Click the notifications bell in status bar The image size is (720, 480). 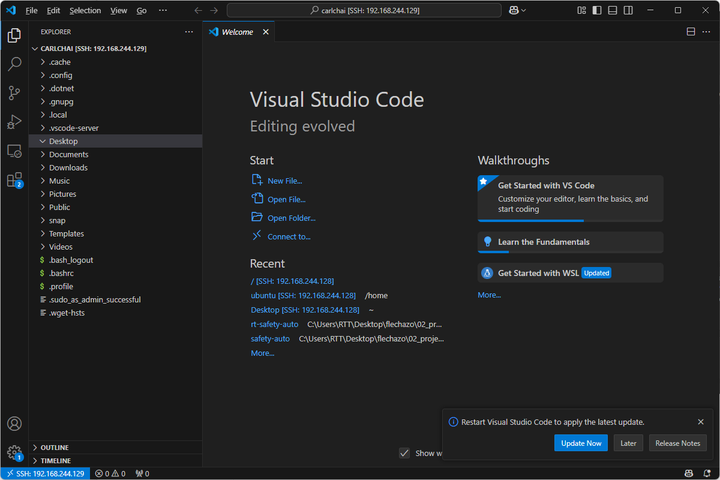point(707,474)
